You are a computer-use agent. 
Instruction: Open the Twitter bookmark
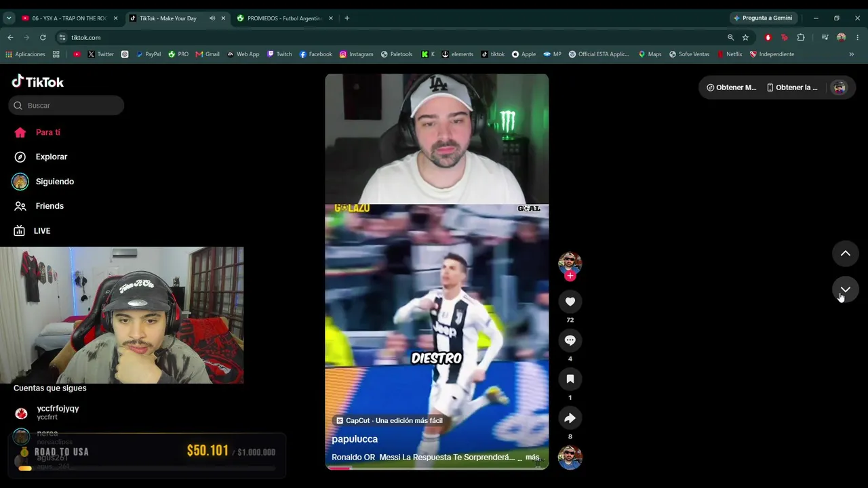tap(100, 54)
